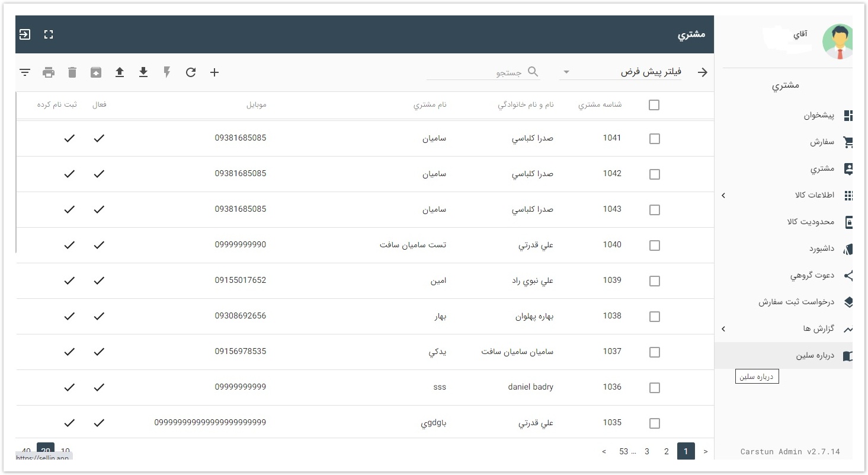
Task: Open the دعوت گروهي menu item
Action: click(x=783, y=275)
